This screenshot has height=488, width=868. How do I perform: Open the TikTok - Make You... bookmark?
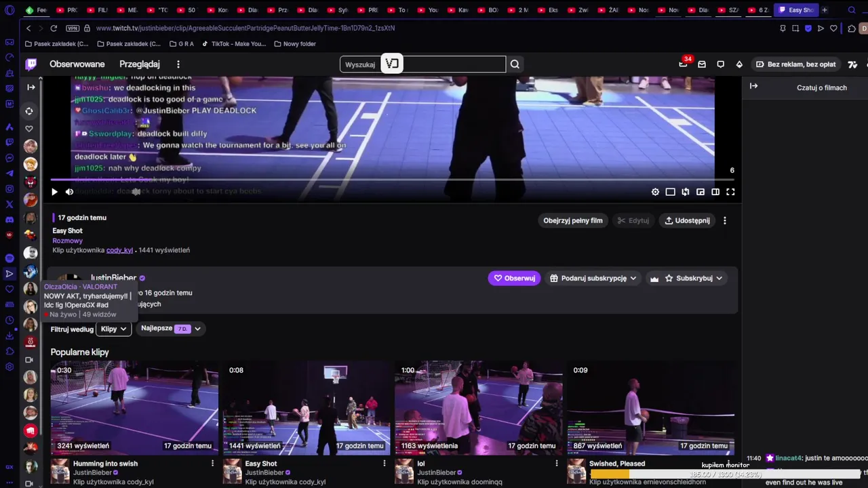(x=233, y=44)
